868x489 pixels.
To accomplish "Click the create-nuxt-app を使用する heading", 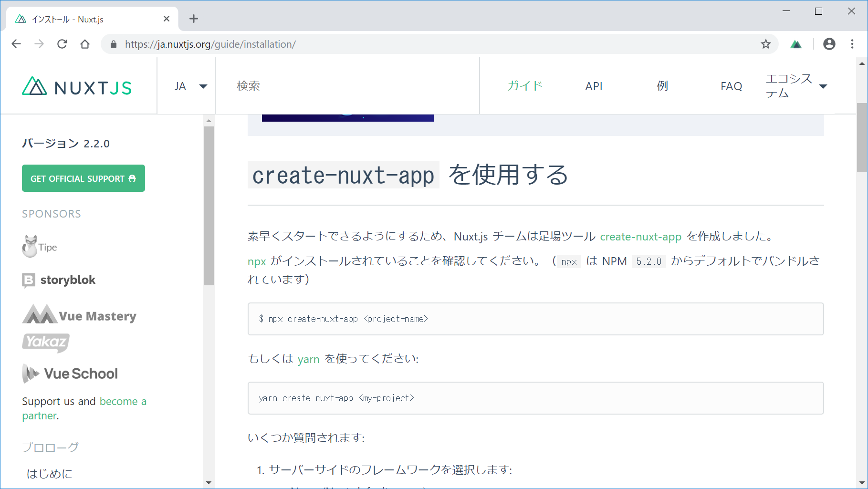I will click(408, 175).
